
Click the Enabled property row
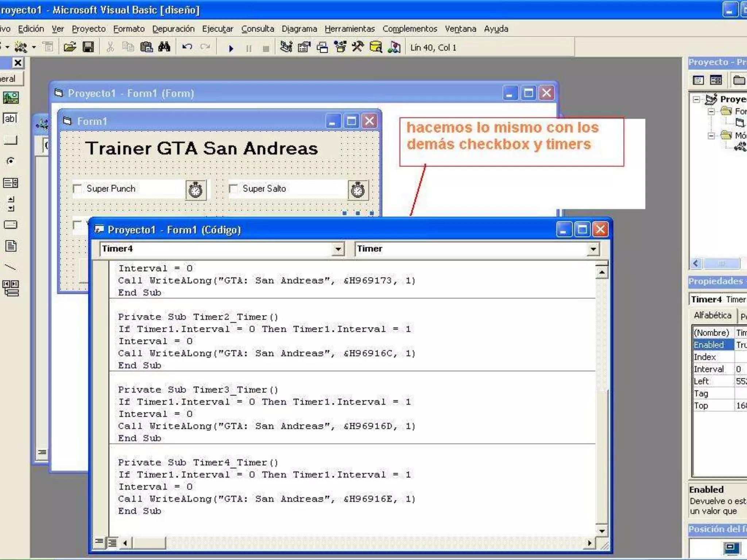pyautogui.click(x=709, y=345)
